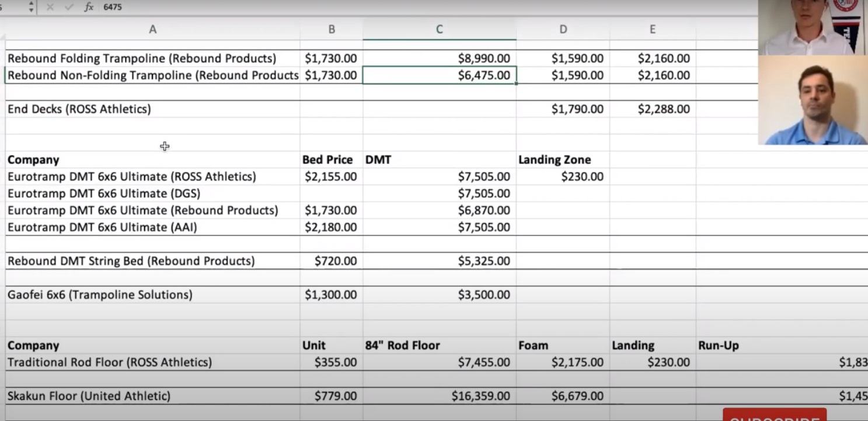Expand the Name Box dropdown arrows
Image resolution: width=868 pixels, height=421 pixels.
tap(31, 7)
